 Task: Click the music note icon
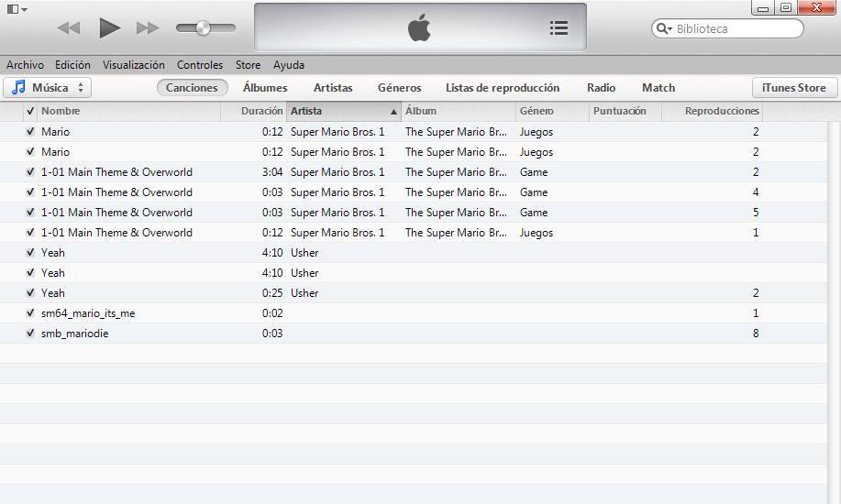click(18, 87)
